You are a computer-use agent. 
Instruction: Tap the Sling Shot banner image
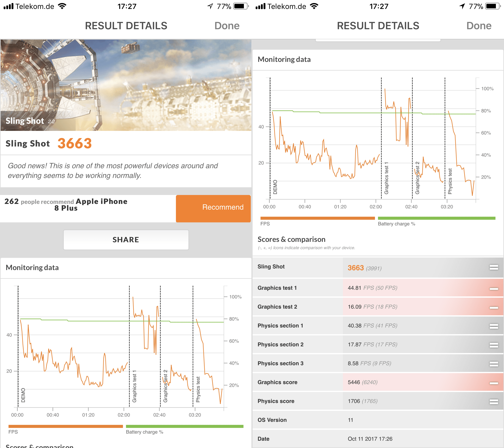126,85
